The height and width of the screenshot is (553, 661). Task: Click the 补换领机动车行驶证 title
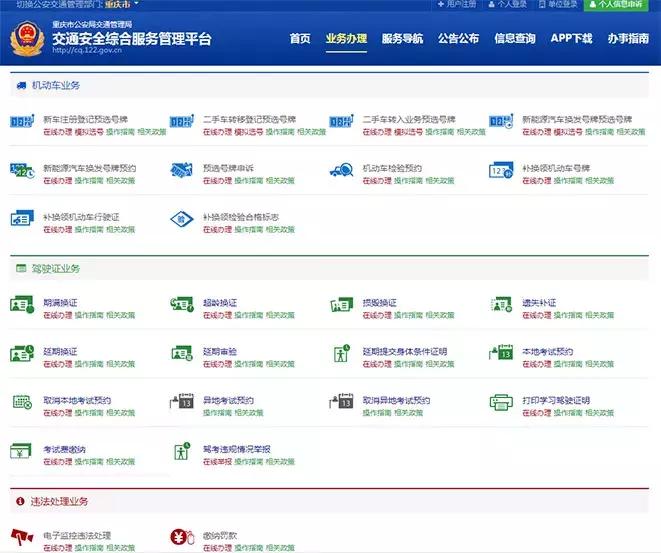pyautogui.click(x=81, y=217)
